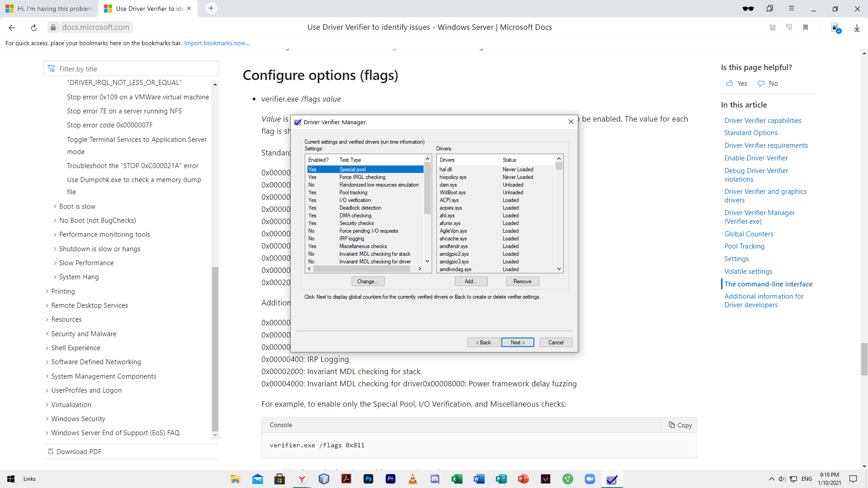Click the padlock site security icon
Screen dimensions: 868x488
pyautogui.click(x=53, y=28)
